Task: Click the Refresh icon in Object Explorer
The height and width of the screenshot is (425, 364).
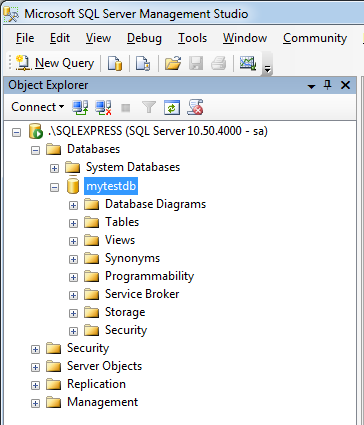Action: (172, 107)
